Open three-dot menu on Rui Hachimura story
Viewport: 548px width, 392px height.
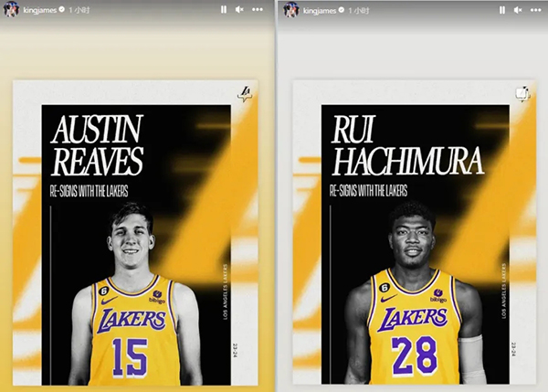click(x=535, y=9)
